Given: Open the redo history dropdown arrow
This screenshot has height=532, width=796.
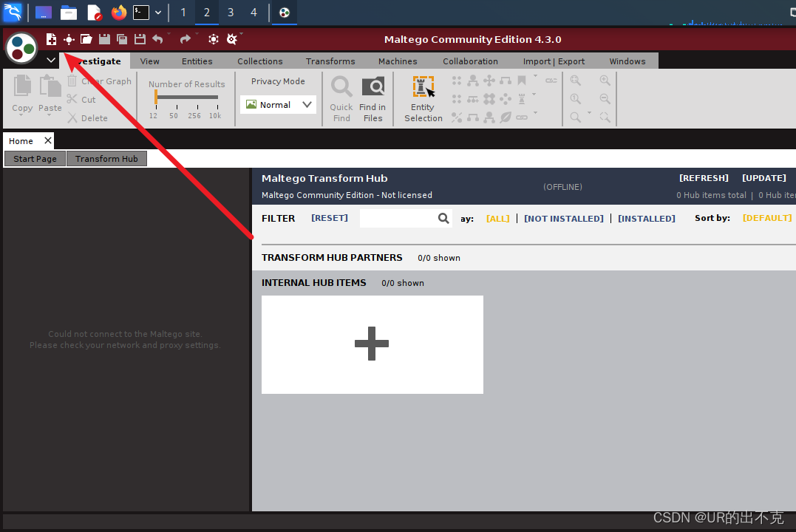Looking at the screenshot, I should coord(197,34).
